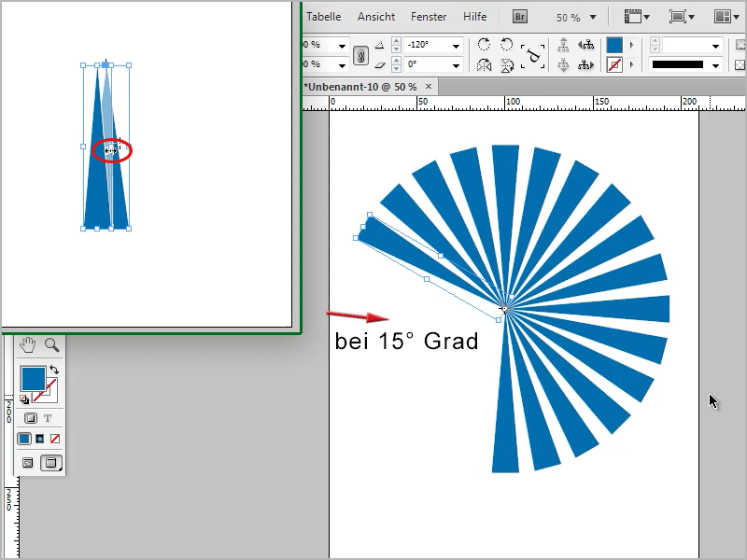The height and width of the screenshot is (560, 747).
Task: Select the *Unbenannt-10 @ 50 % document tab
Action: [360, 87]
